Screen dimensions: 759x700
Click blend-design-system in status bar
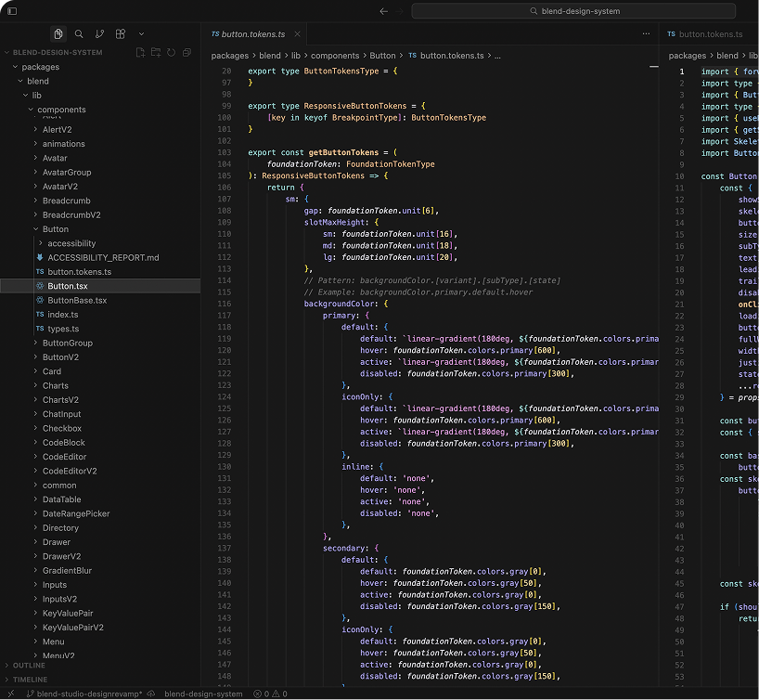pyautogui.click(x=203, y=694)
